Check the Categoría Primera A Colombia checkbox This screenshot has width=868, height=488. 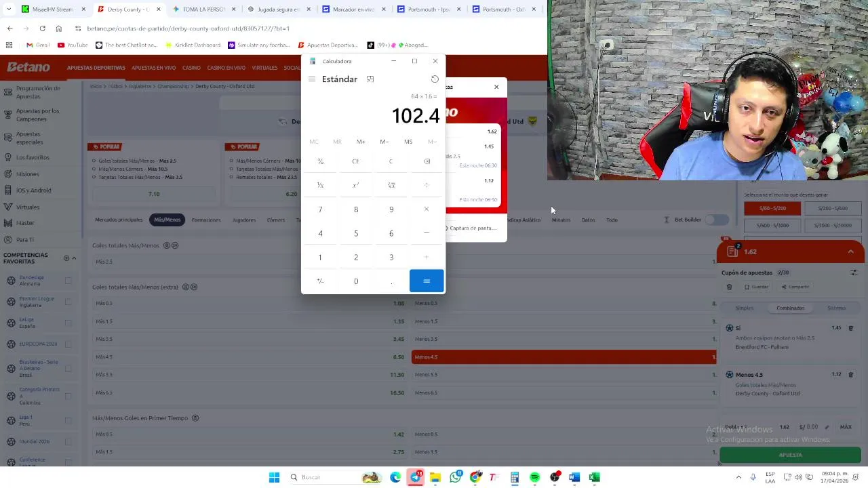point(68,396)
